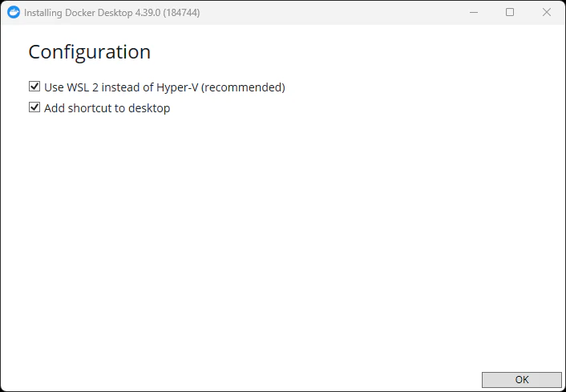
Task: Minimize the Docker Desktop installer window
Action: [x=474, y=12]
